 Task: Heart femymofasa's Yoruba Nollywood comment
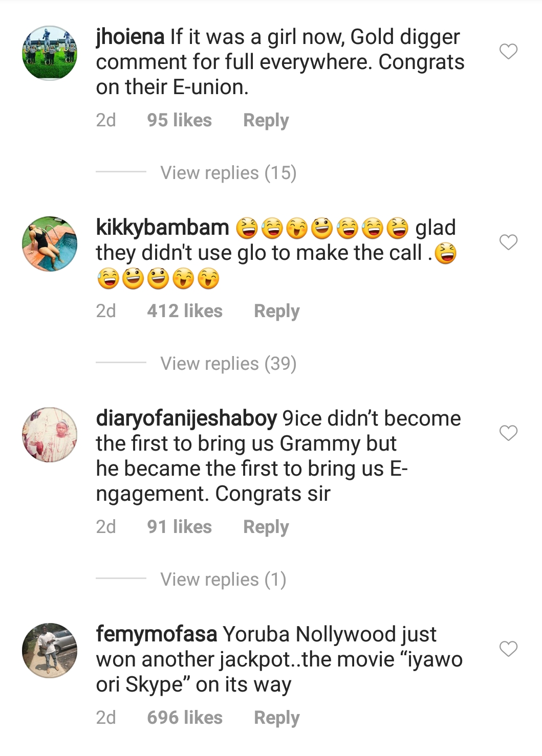pos(508,649)
